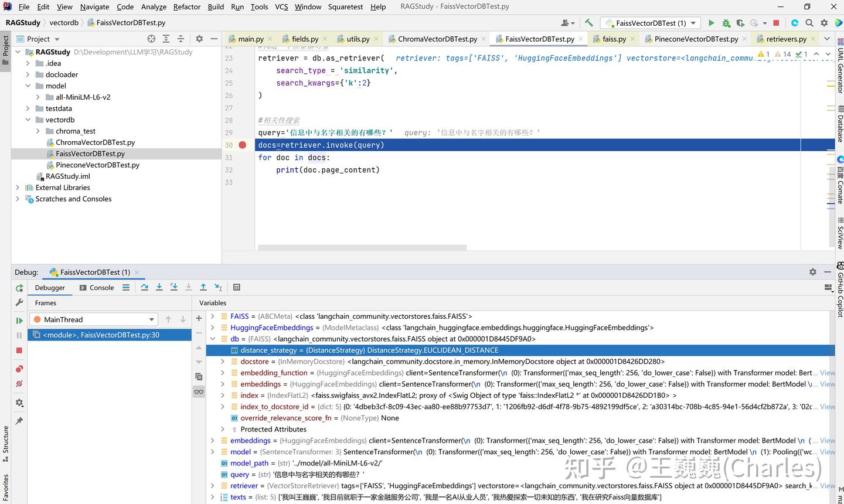This screenshot has width=844, height=504.
Task: Switch to the retrievers.py editor tab
Action: click(785, 39)
